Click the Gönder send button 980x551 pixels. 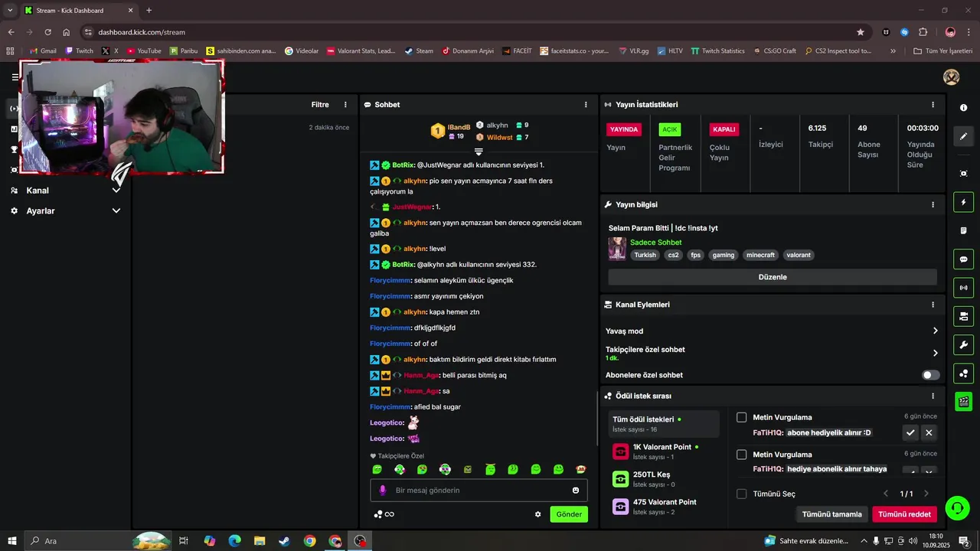(569, 514)
